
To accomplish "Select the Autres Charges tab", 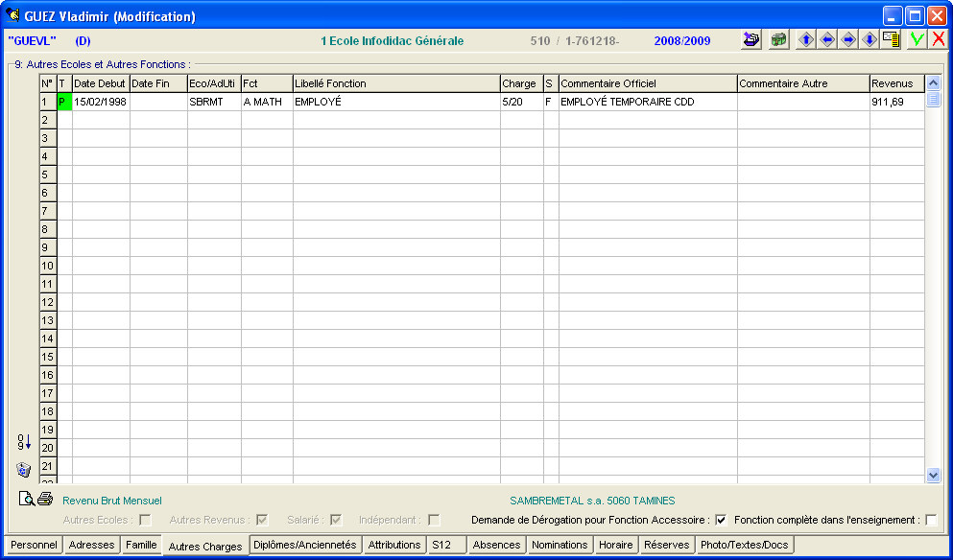I will pos(205,546).
